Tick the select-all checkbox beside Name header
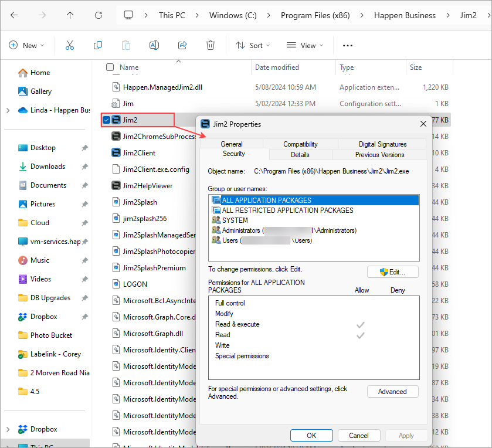The image size is (492, 448). (x=110, y=67)
